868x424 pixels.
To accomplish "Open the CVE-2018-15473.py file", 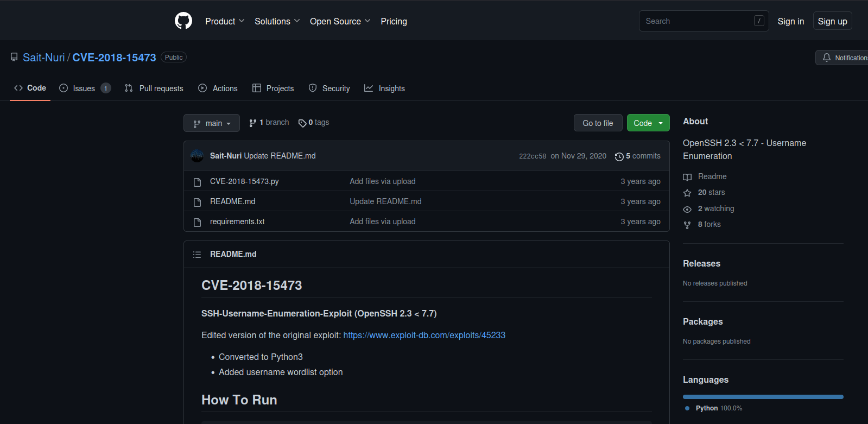I will pyautogui.click(x=244, y=181).
